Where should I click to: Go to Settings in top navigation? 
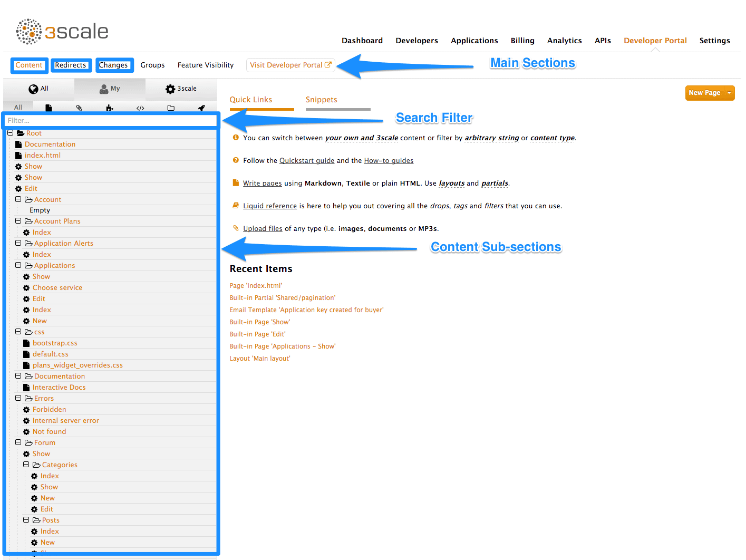[x=714, y=41]
